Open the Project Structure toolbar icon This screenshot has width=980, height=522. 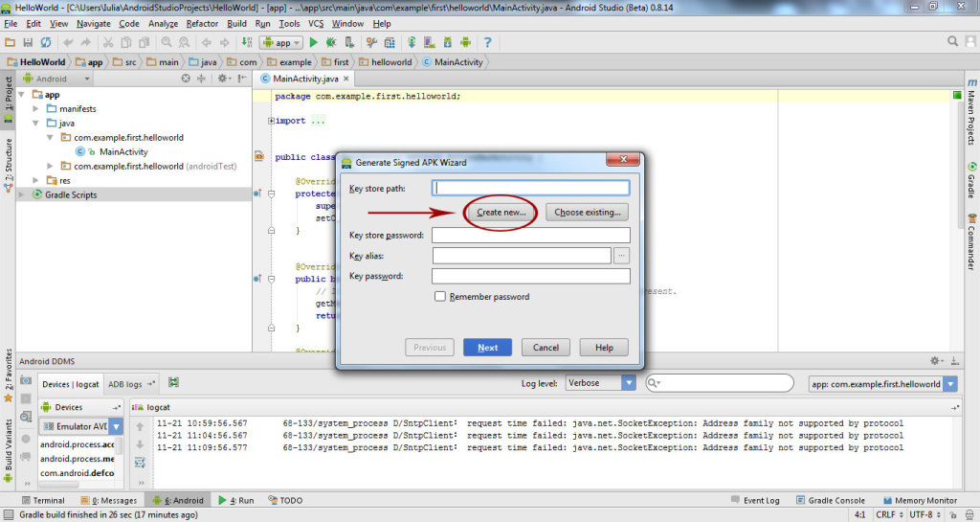[x=390, y=42]
